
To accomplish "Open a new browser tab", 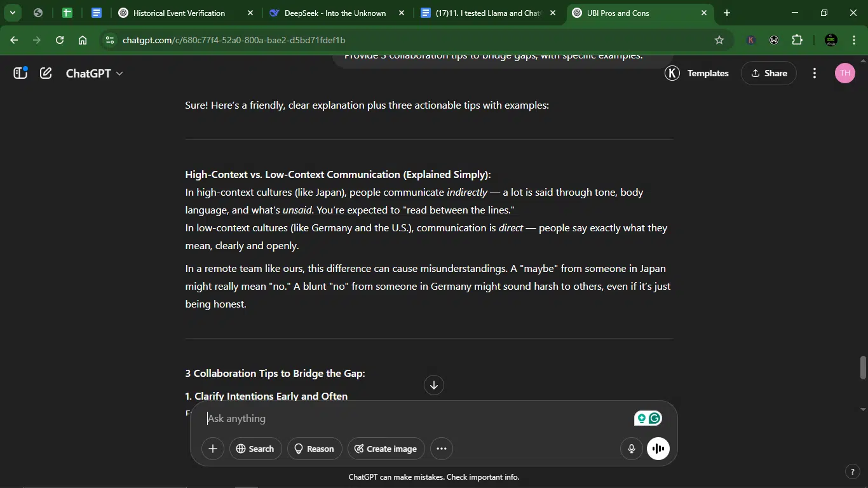I will pos(727,13).
